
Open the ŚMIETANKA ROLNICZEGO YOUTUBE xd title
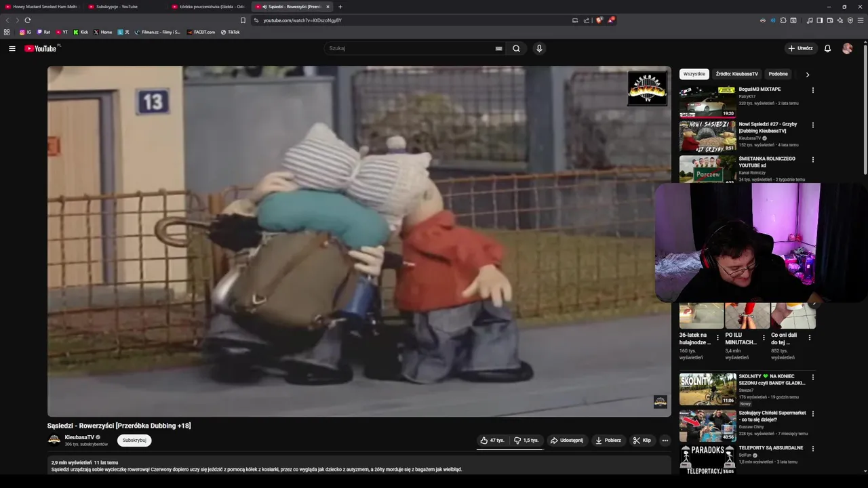click(767, 162)
